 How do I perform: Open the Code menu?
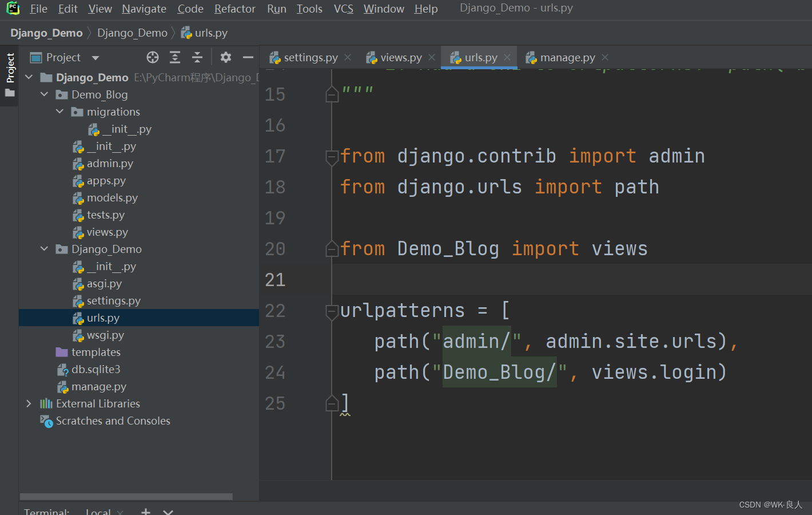point(190,9)
